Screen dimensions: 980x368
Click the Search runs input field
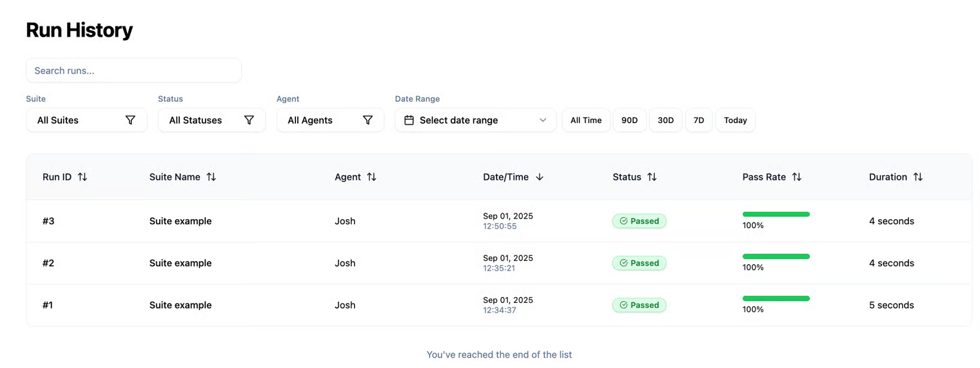(x=133, y=70)
